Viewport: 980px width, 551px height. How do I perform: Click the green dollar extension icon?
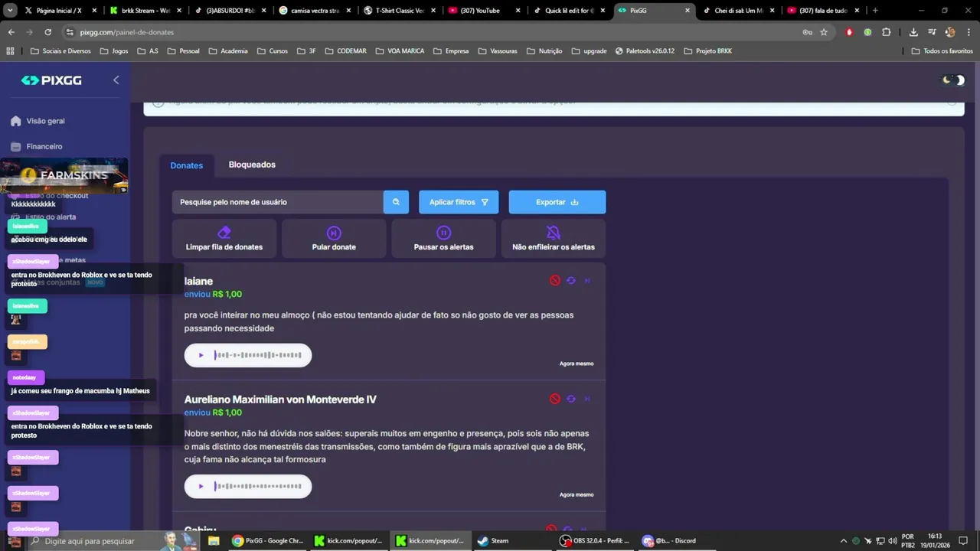pos(867,32)
